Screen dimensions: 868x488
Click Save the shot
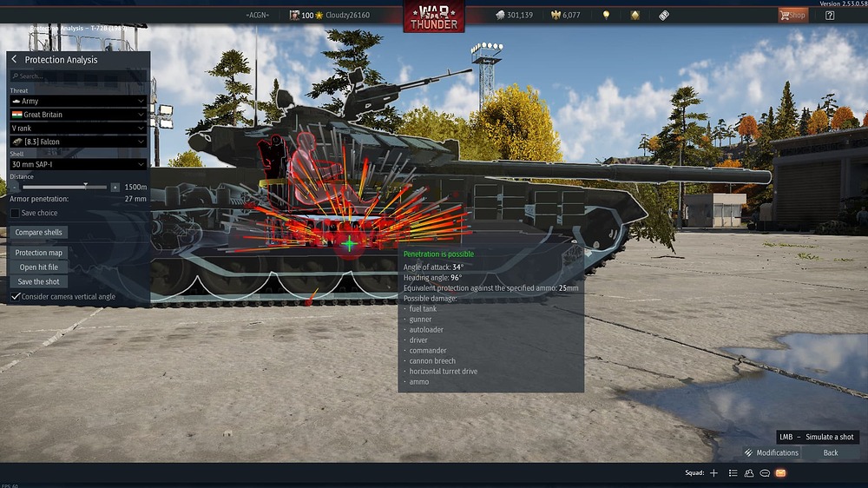(x=38, y=281)
